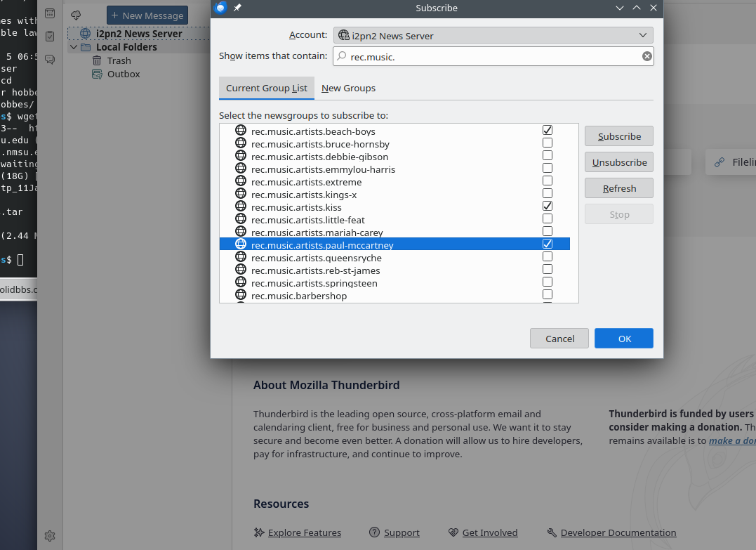
Task: Collapse the Local Folders tree
Action: coord(74,47)
